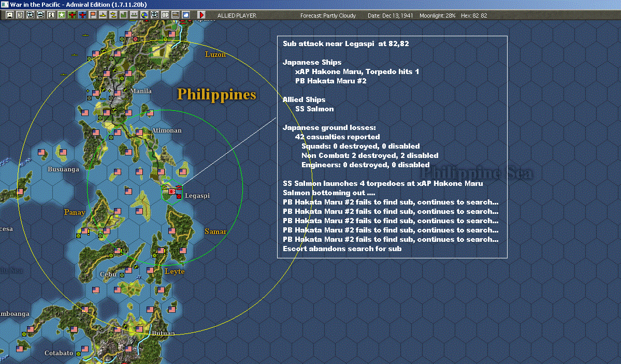This screenshot has height=364, width=621.
Task: Click the ALLIED PLAYER status text
Action: (237, 16)
